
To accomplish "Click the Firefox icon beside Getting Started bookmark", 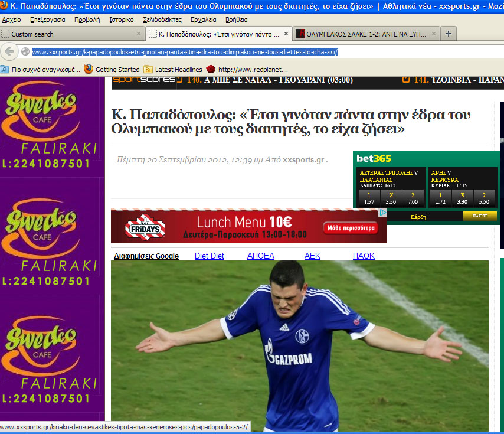I will coord(89,69).
